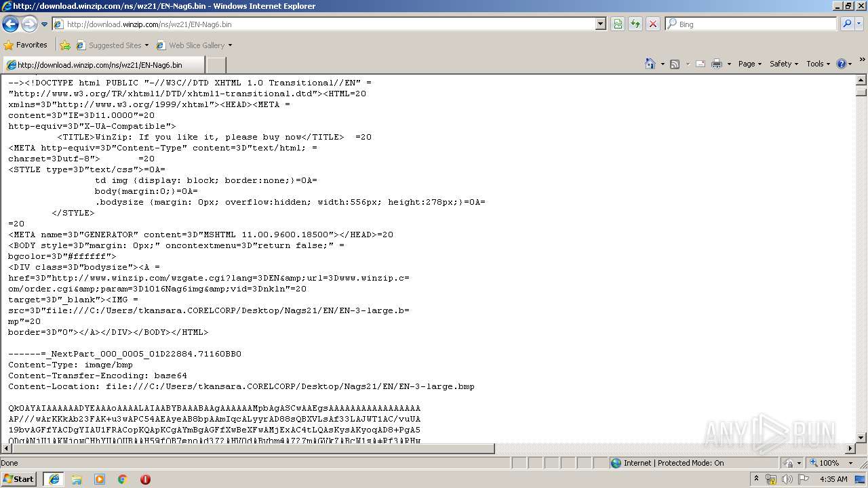Refresh the page with the Refresh icon

(x=635, y=24)
